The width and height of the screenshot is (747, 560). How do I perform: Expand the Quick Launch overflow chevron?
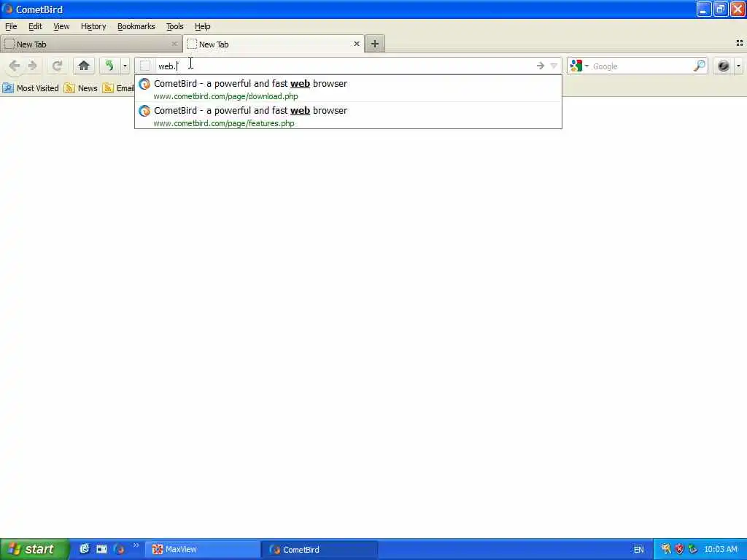[136, 545]
